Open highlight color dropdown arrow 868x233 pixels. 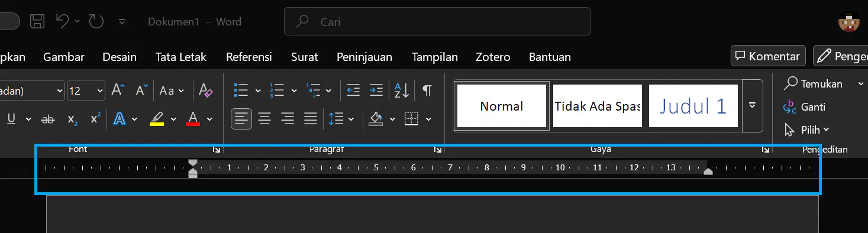pos(173,119)
